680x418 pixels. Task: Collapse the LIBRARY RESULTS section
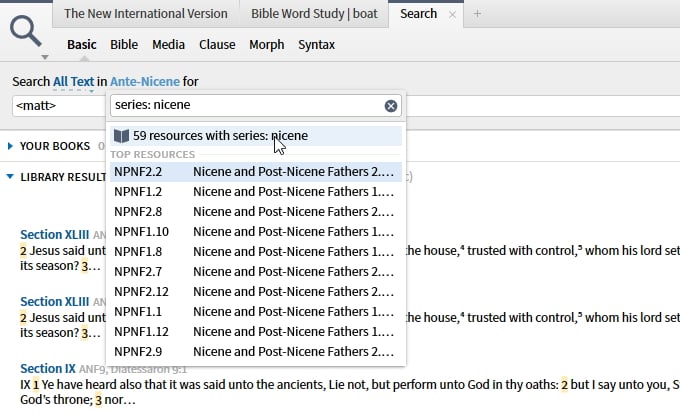[10, 176]
